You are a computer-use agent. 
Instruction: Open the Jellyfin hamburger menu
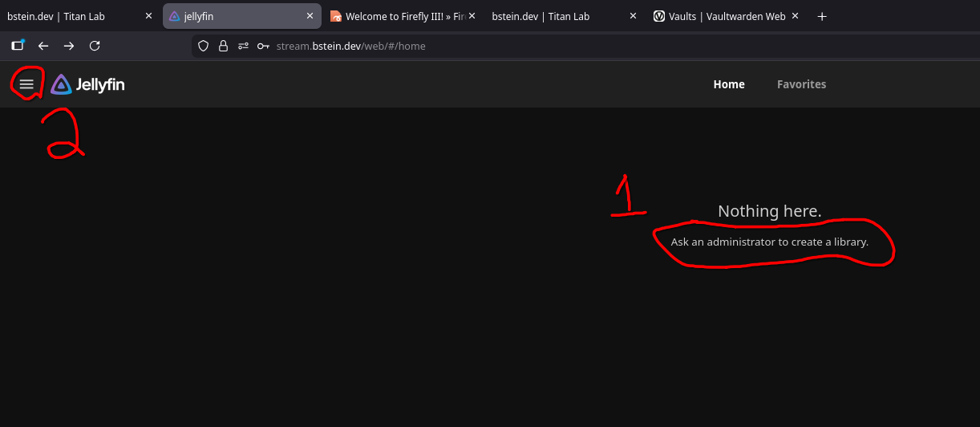pos(26,83)
